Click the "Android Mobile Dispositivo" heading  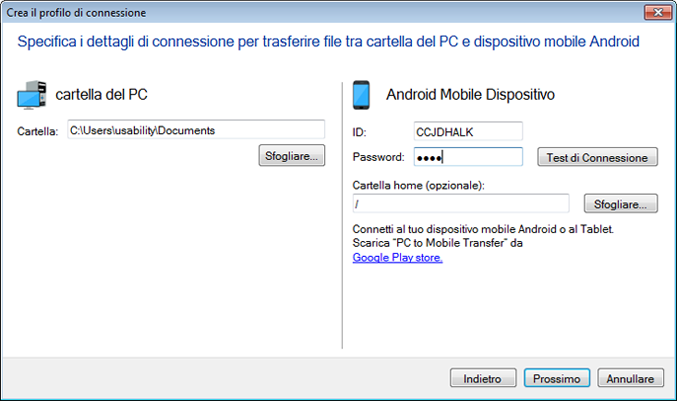tap(470, 95)
